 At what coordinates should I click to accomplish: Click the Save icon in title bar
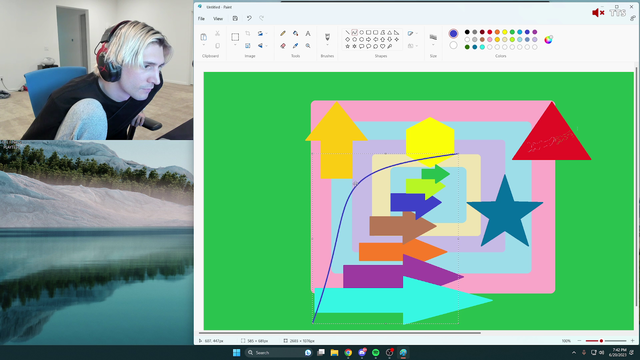point(235,18)
